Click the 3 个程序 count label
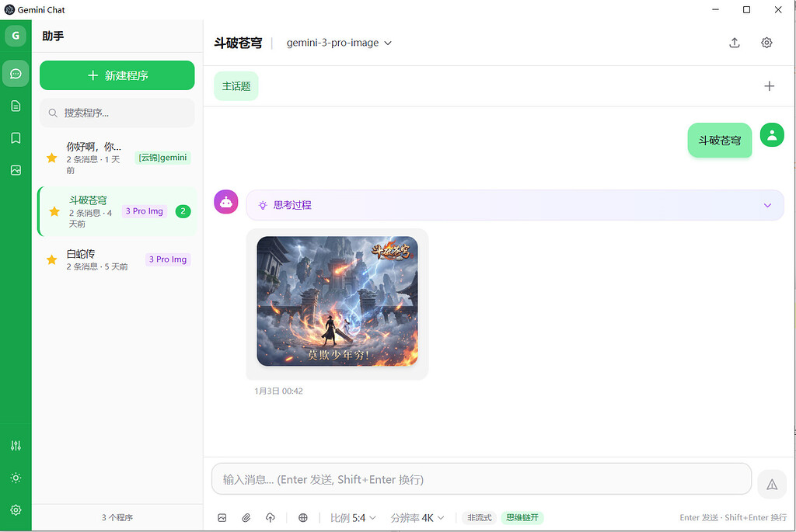 pos(117,518)
